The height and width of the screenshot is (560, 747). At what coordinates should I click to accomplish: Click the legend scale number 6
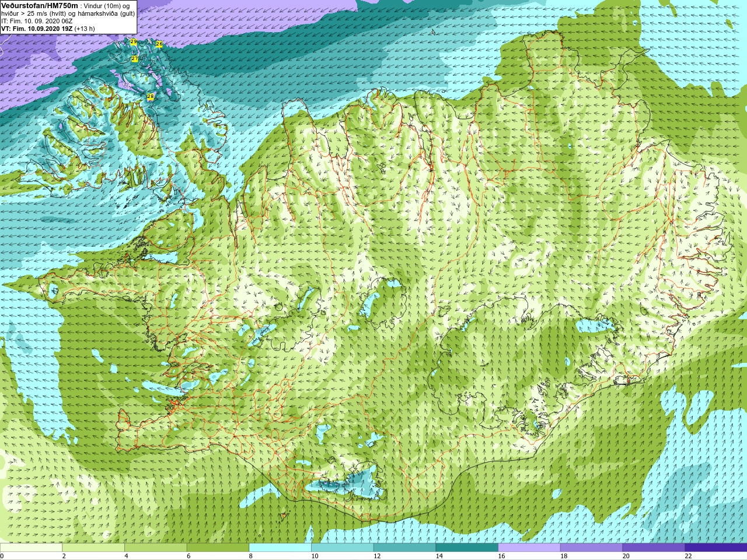click(x=189, y=556)
